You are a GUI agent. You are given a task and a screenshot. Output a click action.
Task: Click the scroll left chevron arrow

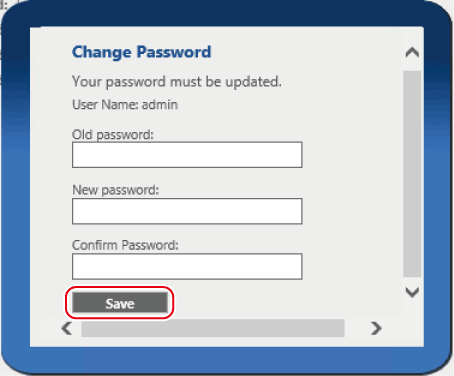tap(67, 328)
